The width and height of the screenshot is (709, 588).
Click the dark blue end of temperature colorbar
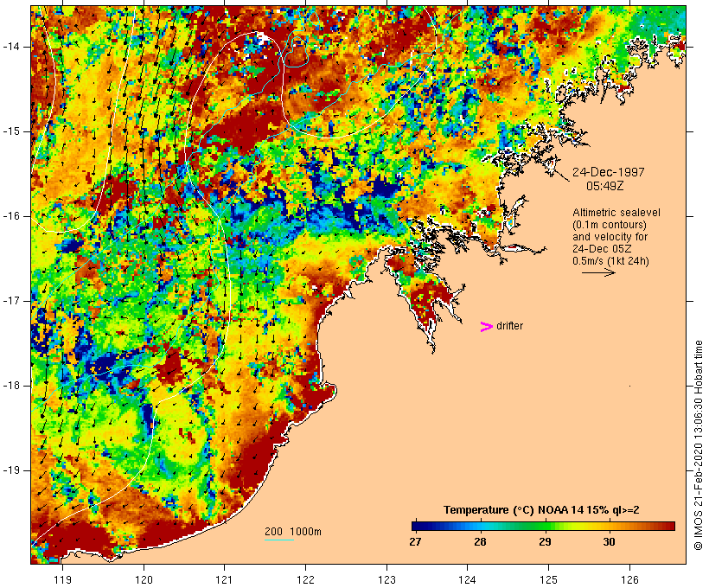pos(415,526)
